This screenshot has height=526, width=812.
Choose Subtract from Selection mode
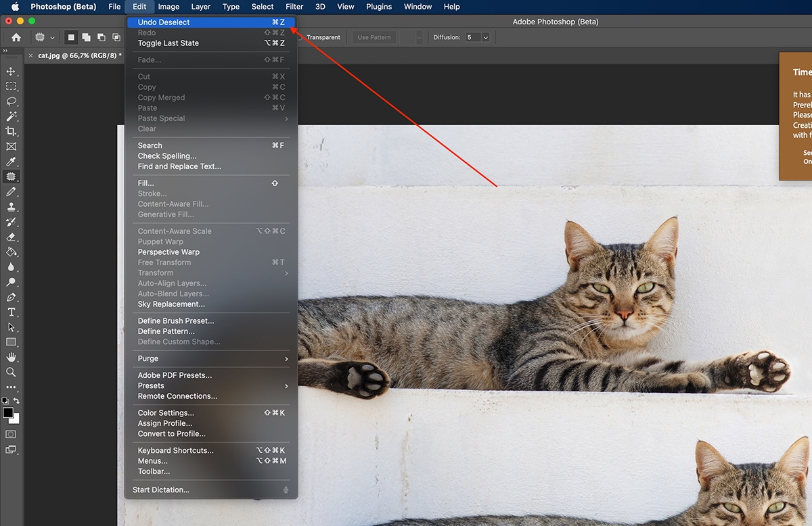pyautogui.click(x=101, y=37)
